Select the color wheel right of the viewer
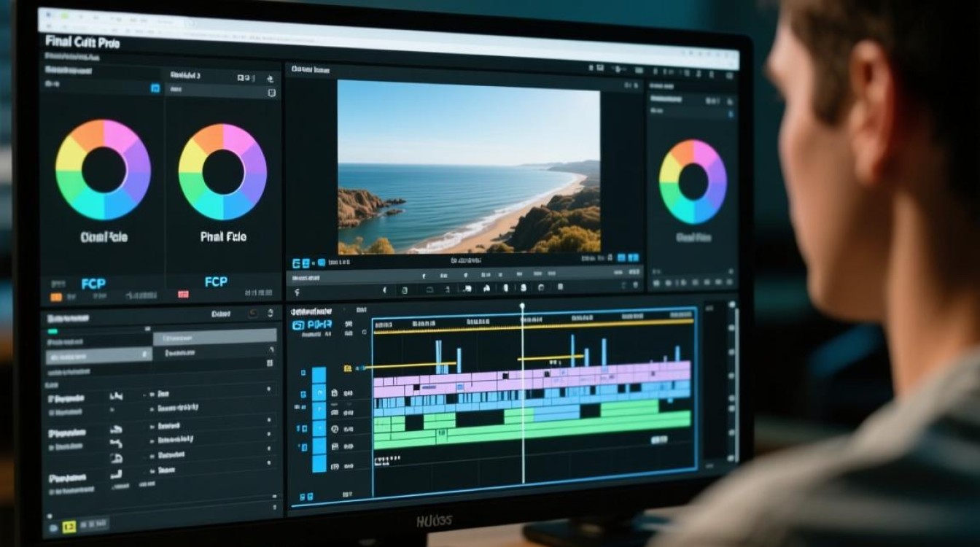Viewport: 980px width, 547px height. coord(693,182)
